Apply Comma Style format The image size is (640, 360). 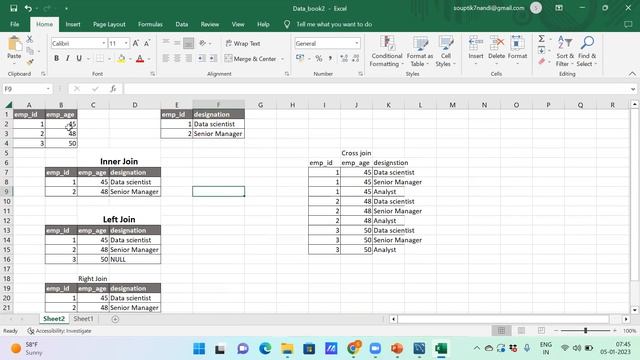(x=330, y=59)
